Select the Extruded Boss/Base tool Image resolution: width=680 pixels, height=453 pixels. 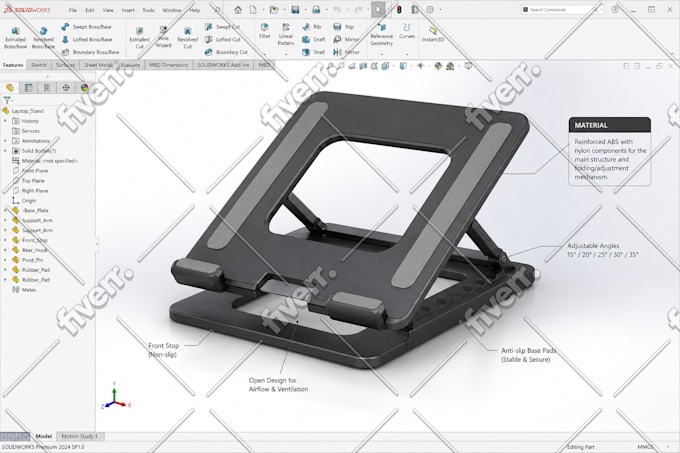[x=16, y=37]
